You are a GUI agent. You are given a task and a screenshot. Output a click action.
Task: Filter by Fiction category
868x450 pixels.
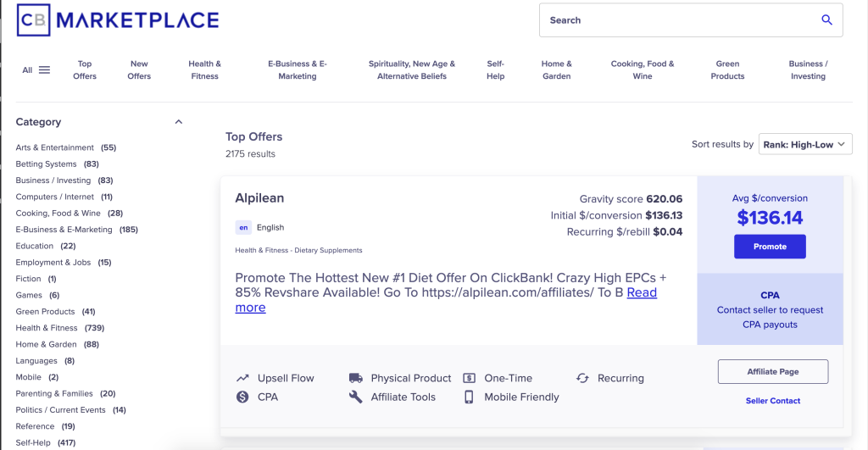click(x=36, y=279)
